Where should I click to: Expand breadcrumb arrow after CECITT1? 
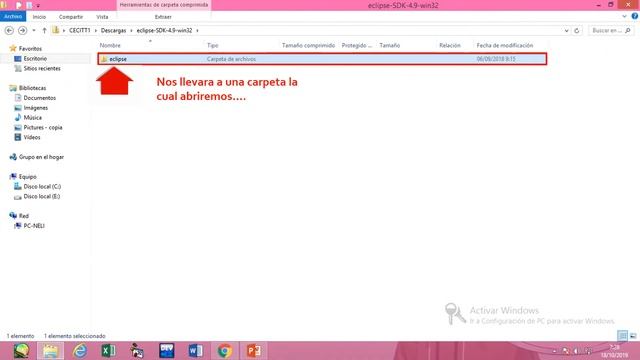[x=96, y=31]
